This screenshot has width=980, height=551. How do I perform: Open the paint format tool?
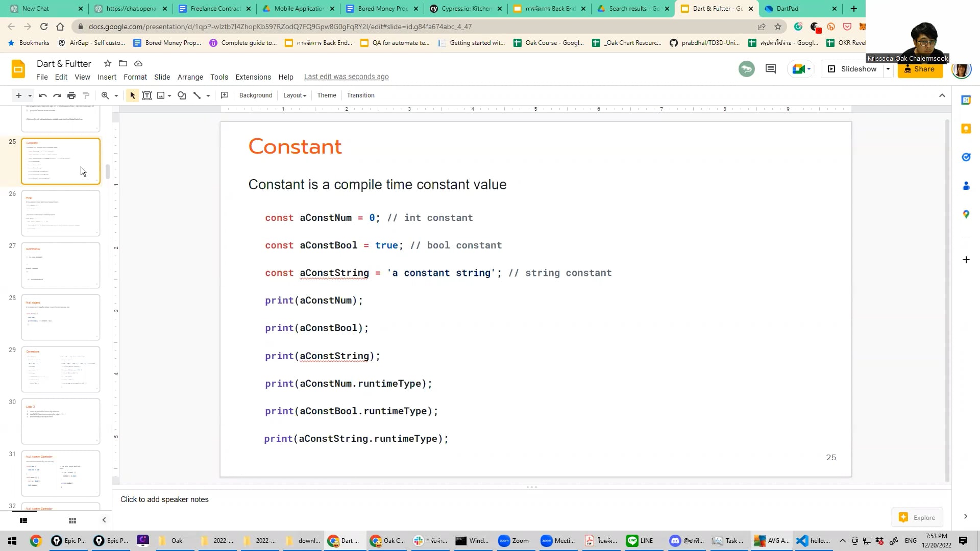86,95
